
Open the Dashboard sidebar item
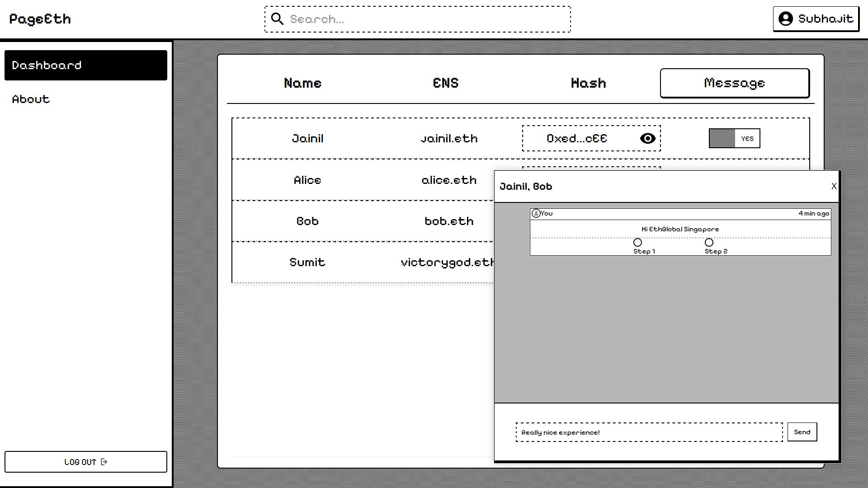(86, 66)
